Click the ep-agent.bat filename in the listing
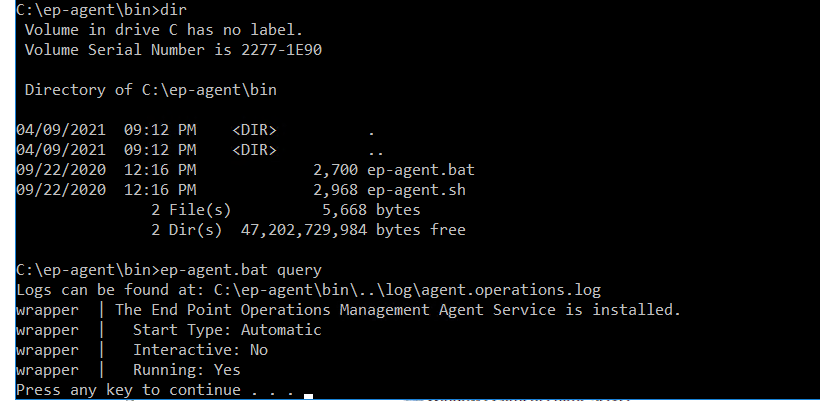Image resolution: width=820 pixels, height=401 pixels. click(416, 170)
